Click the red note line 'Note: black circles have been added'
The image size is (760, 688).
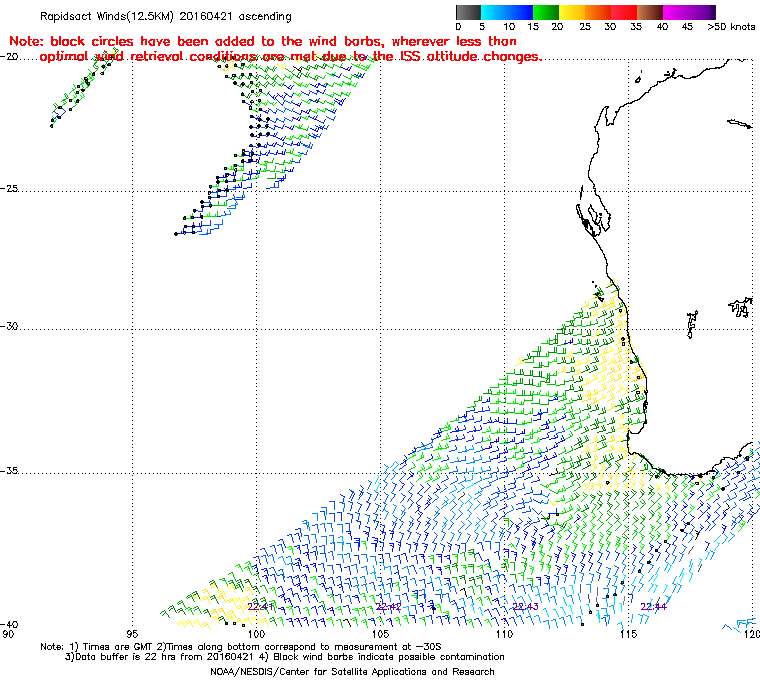point(263,41)
